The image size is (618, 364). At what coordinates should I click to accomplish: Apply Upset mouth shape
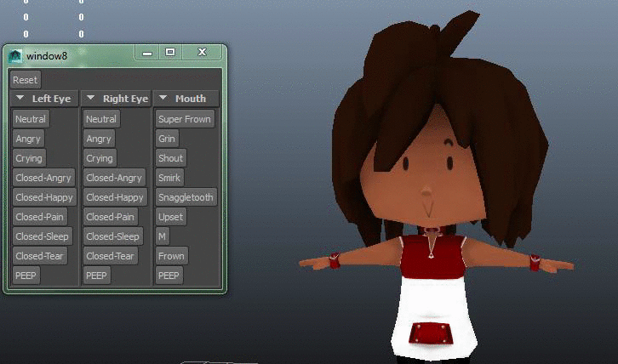coord(171,217)
